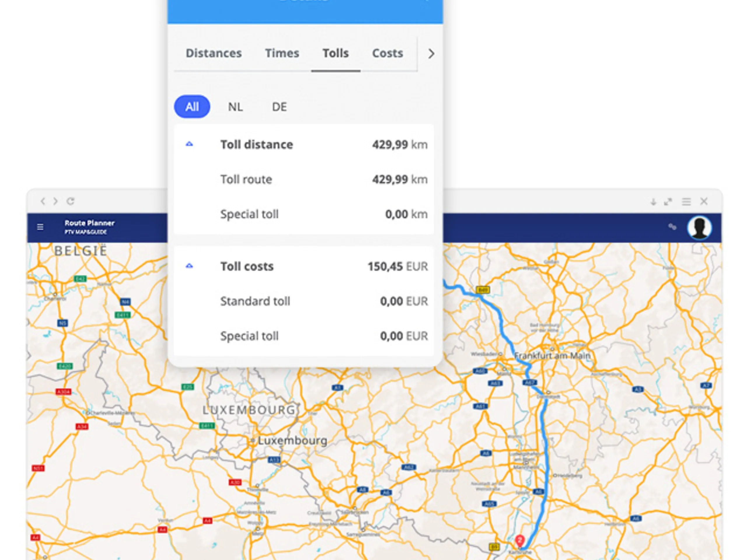Go forward in the browser window
This screenshot has height=560, width=747.
click(55, 201)
